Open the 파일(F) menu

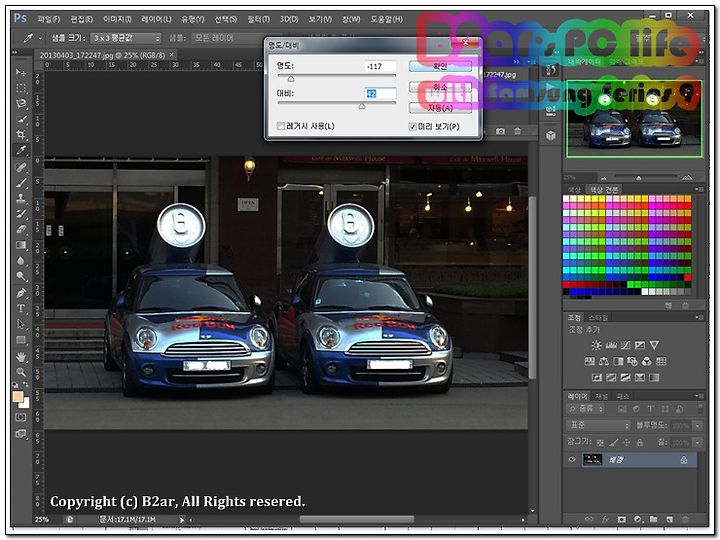click(49, 19)
